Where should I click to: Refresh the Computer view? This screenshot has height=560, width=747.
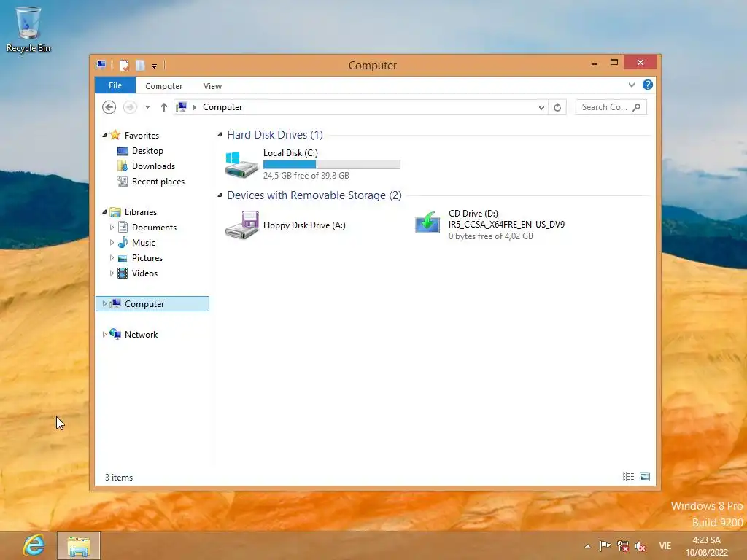click(x=557, y=107)
